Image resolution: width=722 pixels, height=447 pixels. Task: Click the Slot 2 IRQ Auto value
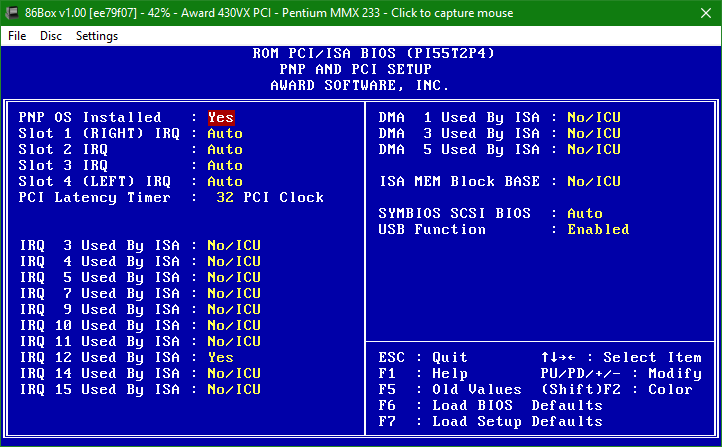coord(225,150)
